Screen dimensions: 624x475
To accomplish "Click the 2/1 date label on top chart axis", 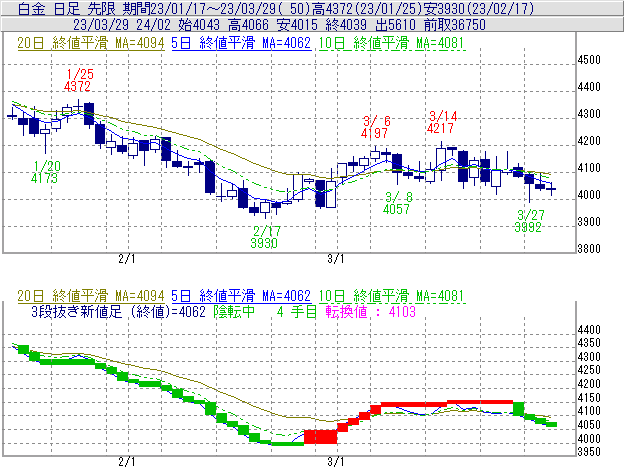I will click(x=127, y=259).
